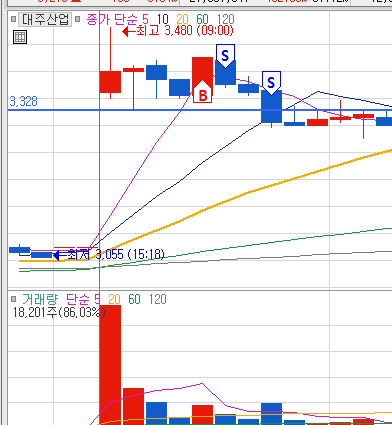
Task: Click the small square before 거래량
Action: pyautogui.click(x=13, y=299)
